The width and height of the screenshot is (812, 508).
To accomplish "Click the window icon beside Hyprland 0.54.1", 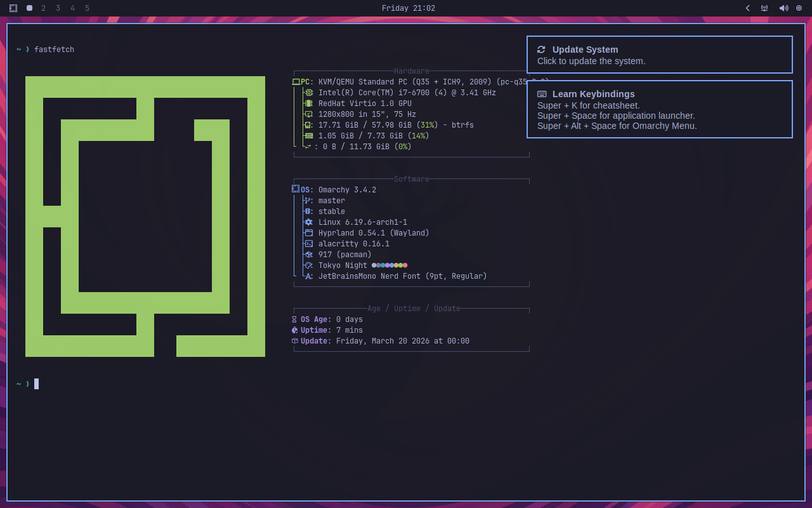I will [x=308, y=232].
